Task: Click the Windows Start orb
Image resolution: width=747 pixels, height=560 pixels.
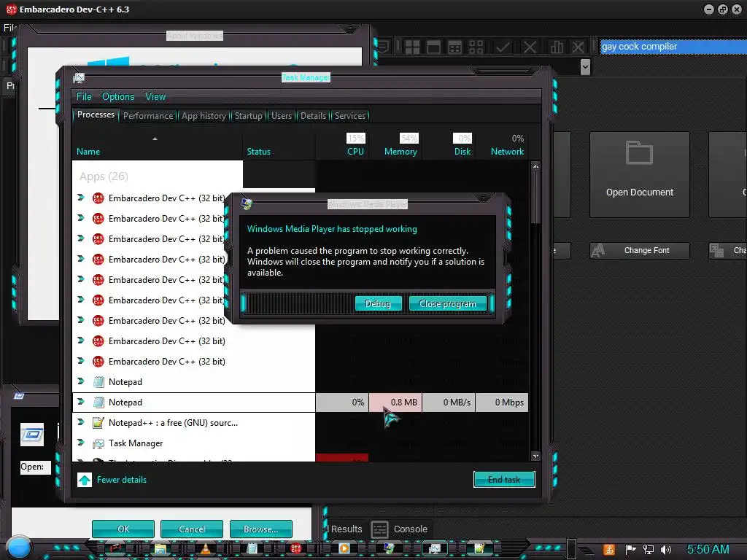Action: 19,548
